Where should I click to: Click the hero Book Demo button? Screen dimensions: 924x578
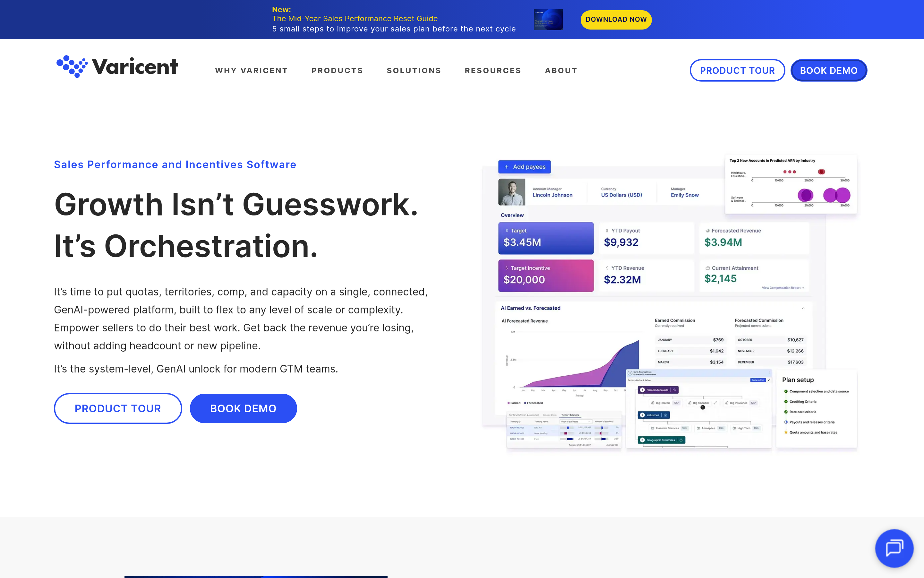(243, 408)
